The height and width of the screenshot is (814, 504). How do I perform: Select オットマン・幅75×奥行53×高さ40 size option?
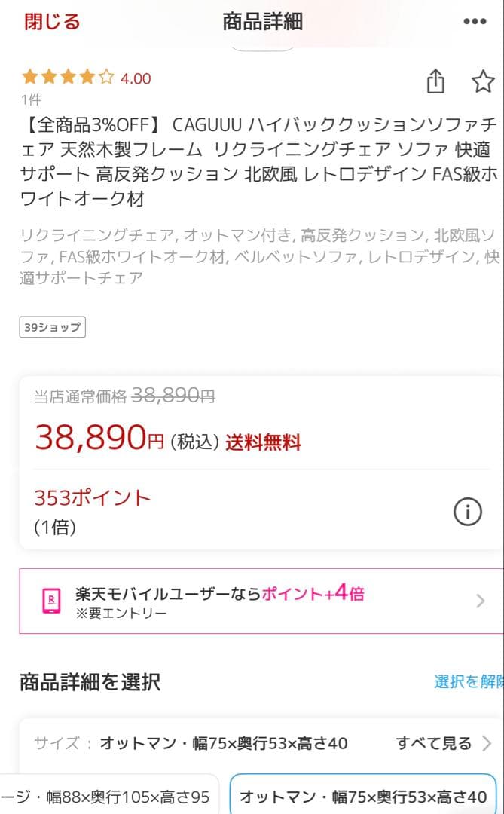pyautogui.click(x=363, y=797)
